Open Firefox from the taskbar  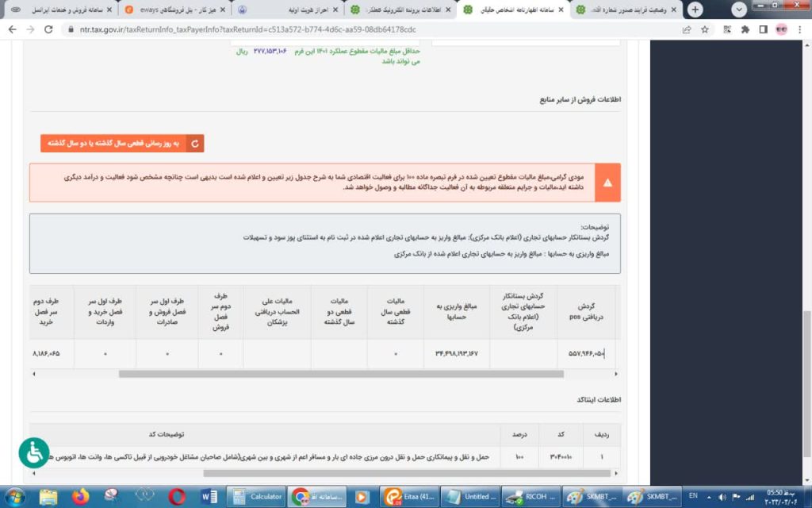point(81,497)
